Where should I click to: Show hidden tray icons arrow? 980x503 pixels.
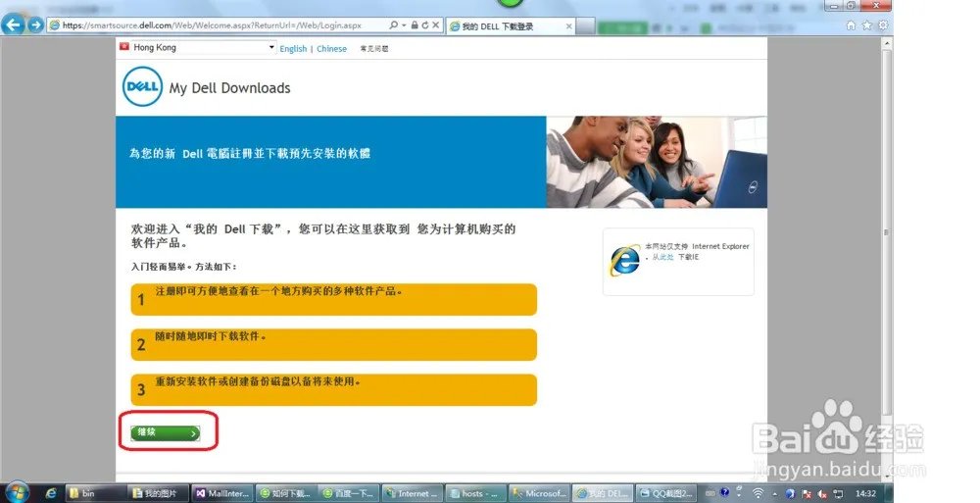(775, 493)
